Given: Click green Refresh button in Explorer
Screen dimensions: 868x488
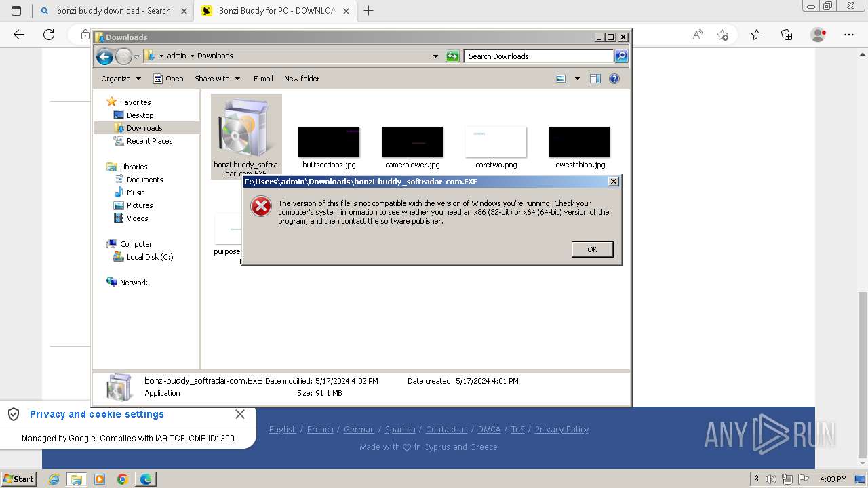Looking at the screenshot, I should pyautogui.click(x=452, y=56).
